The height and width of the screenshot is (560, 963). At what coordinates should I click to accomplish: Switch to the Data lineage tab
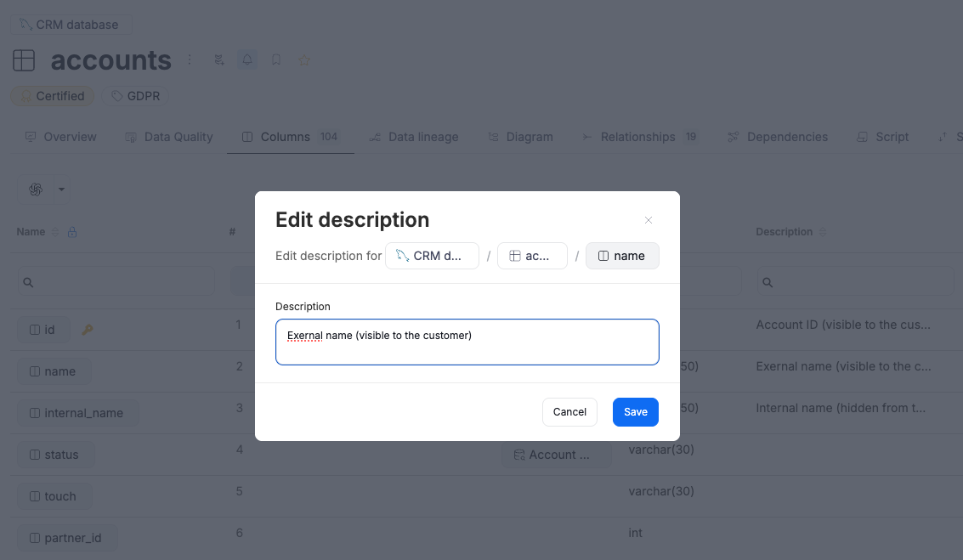click(x=414, y=137)
